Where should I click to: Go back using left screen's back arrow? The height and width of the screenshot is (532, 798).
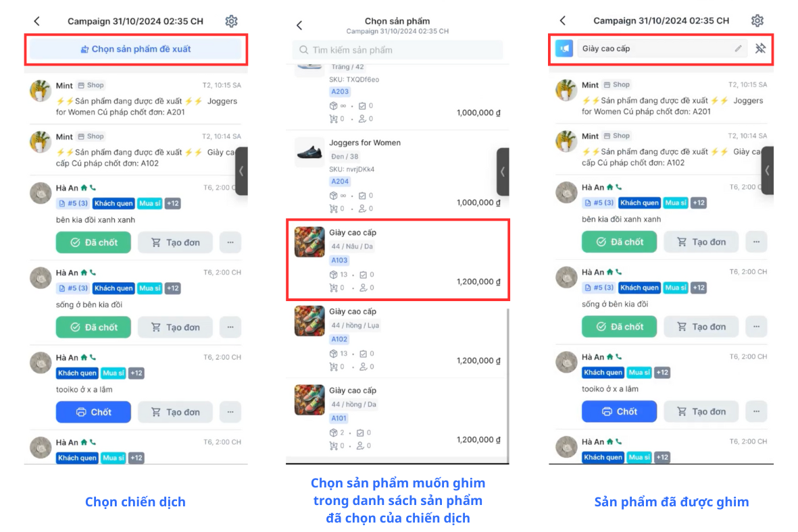36,22
